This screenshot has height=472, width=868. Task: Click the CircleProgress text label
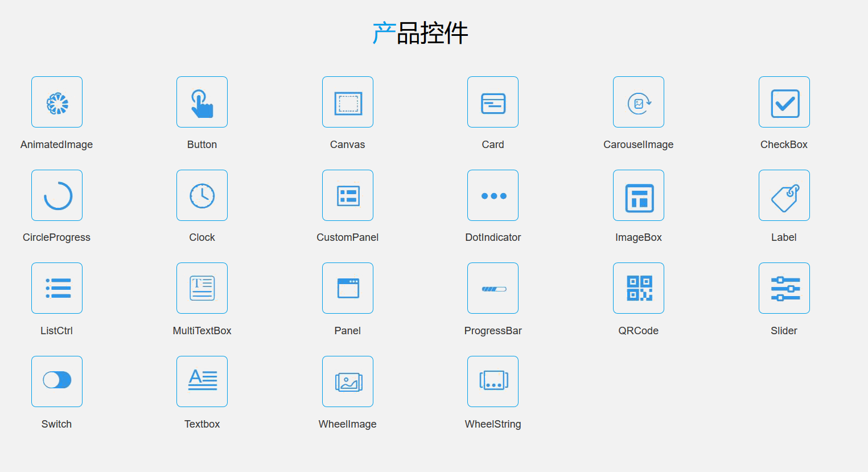[x=56, y=237]
